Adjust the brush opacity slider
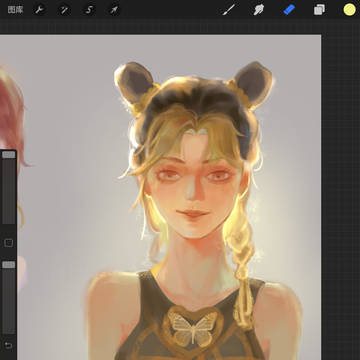The height and width of the screenshot is (360, 360). [x=9, y=297]
